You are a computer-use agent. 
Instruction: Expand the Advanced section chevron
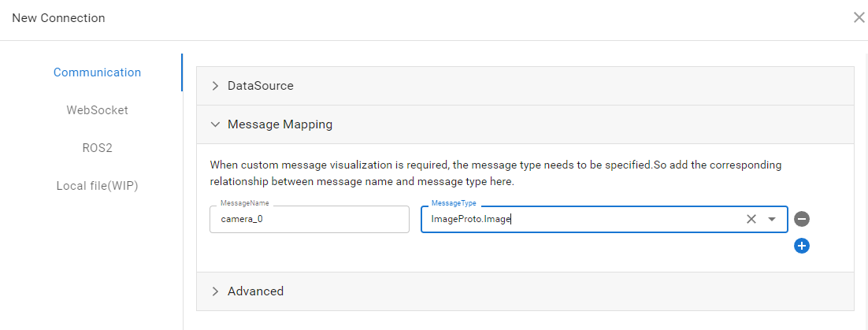click(215, 291)
